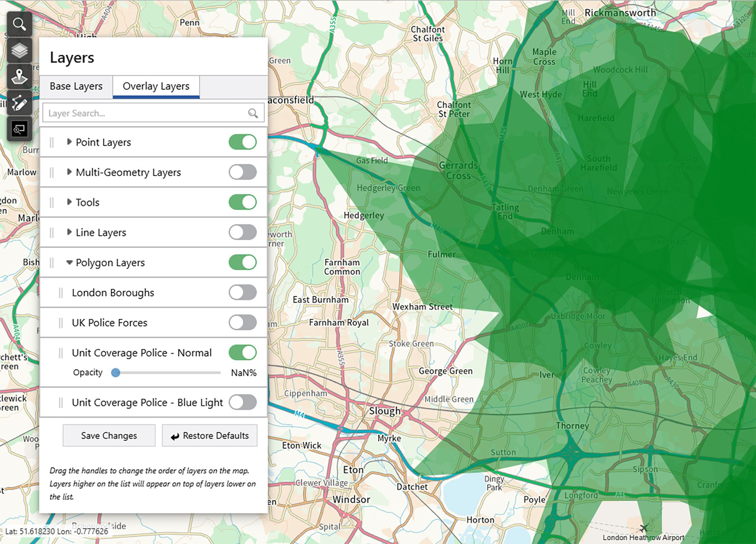Click the Slough label on the map
756x544 pixels.
click(x=384, y=411)
